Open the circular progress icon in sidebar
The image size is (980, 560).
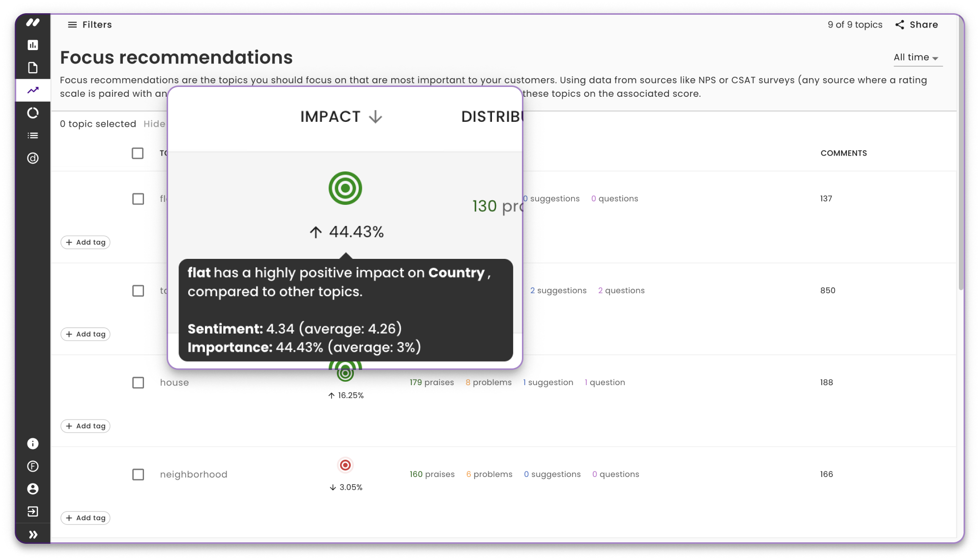(33, 113)
